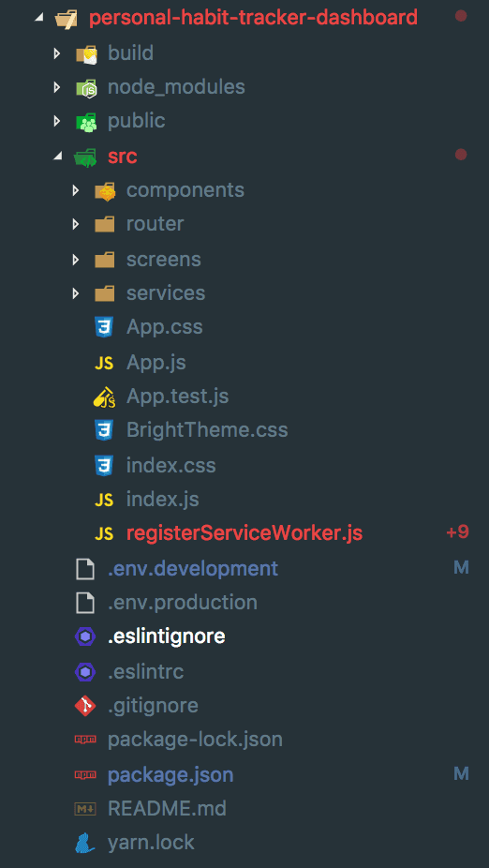The image size is (489, 868).
Task: Click the yarn cat icon beside yarn.lock
Action: pos(85,843)
